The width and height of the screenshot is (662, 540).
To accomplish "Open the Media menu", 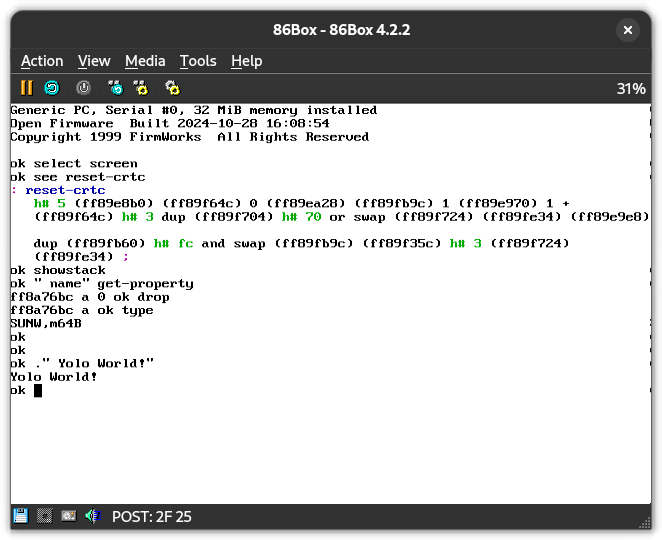I will point(145,61).
